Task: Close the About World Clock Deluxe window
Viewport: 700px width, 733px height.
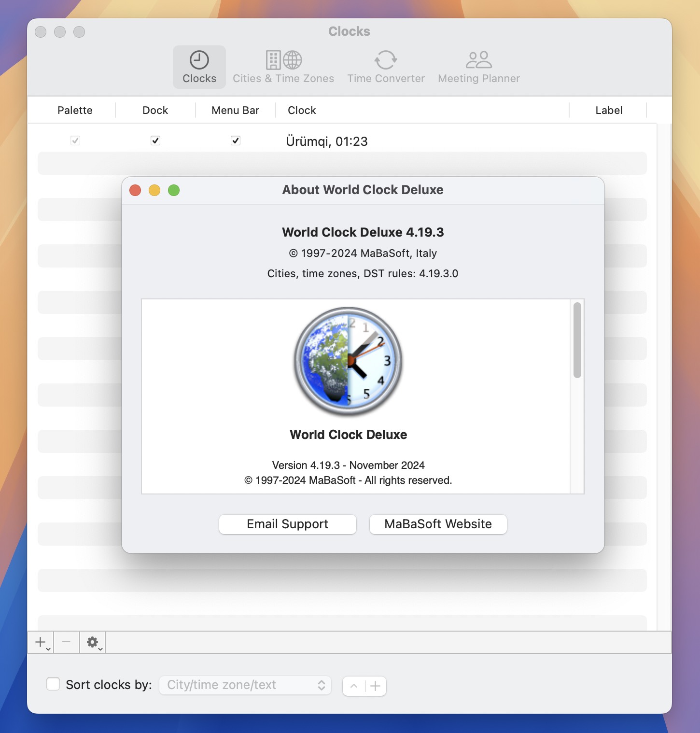Action: [135, 190]
